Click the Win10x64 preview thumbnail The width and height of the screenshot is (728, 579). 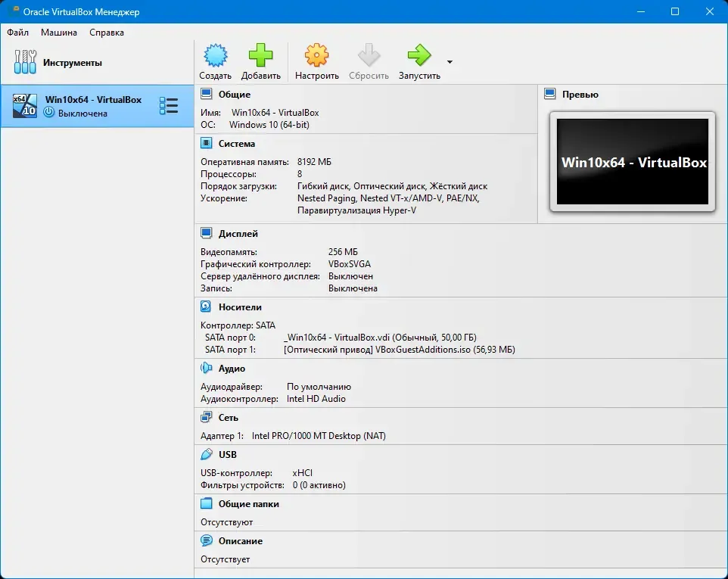tap(633, 161)
